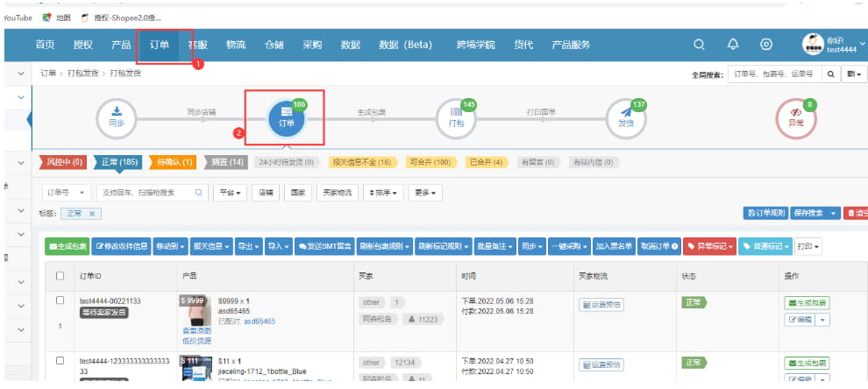Open the 普通标记 normal mark dropdown

point(765,247)
